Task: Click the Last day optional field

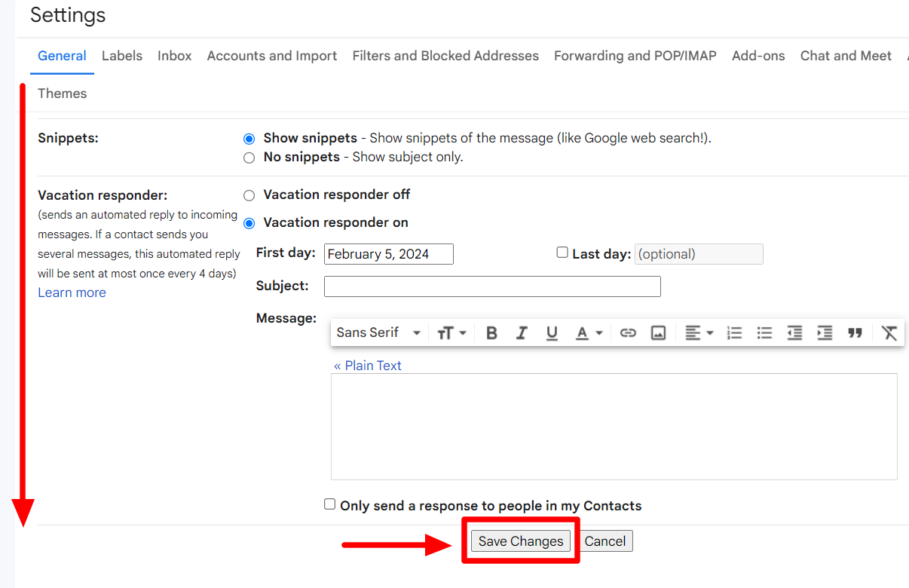Action: coord(699,254)
